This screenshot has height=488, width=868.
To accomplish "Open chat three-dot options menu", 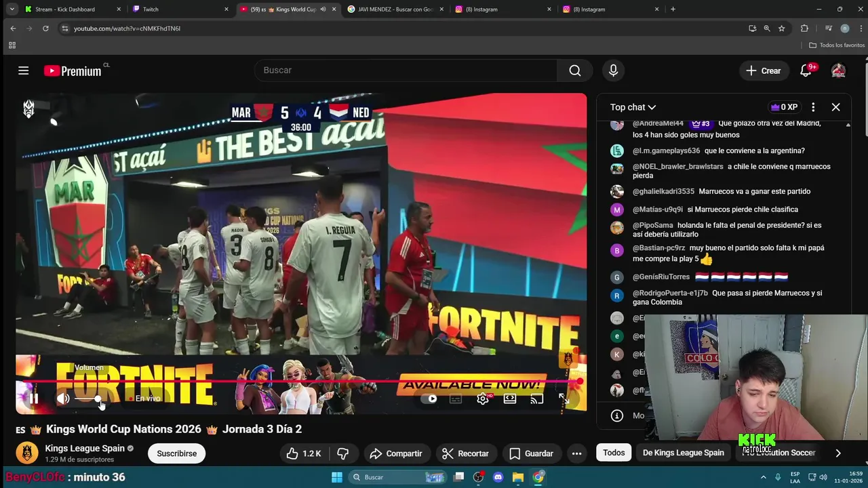I will coord(813,107).
